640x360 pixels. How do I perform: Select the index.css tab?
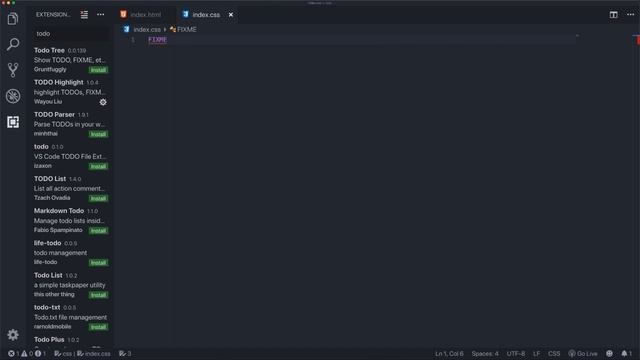pyautogui.click(x=206, y=15)
